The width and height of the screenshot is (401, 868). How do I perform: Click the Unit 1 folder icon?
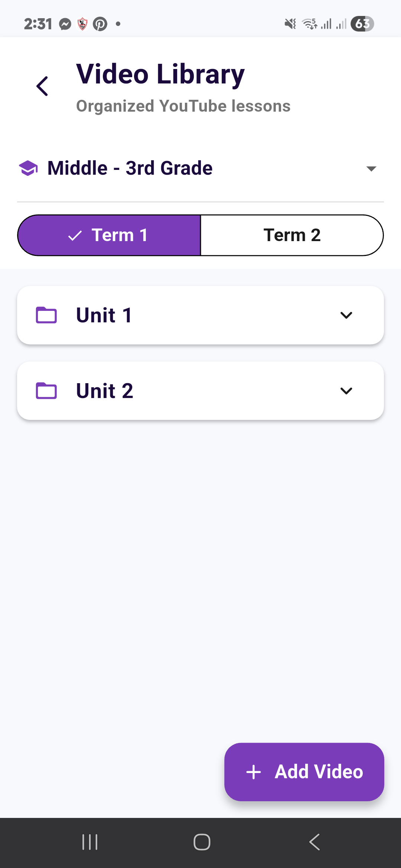click(46, 315)
